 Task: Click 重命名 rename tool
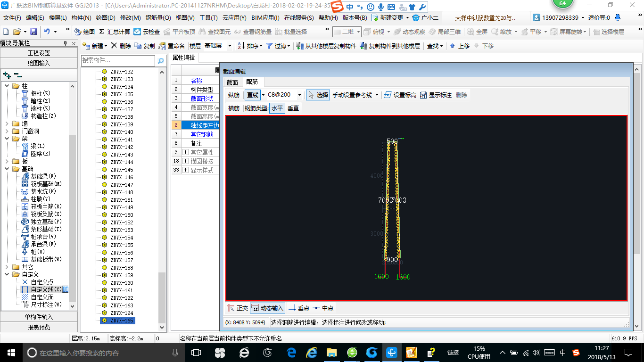point(172,46)
